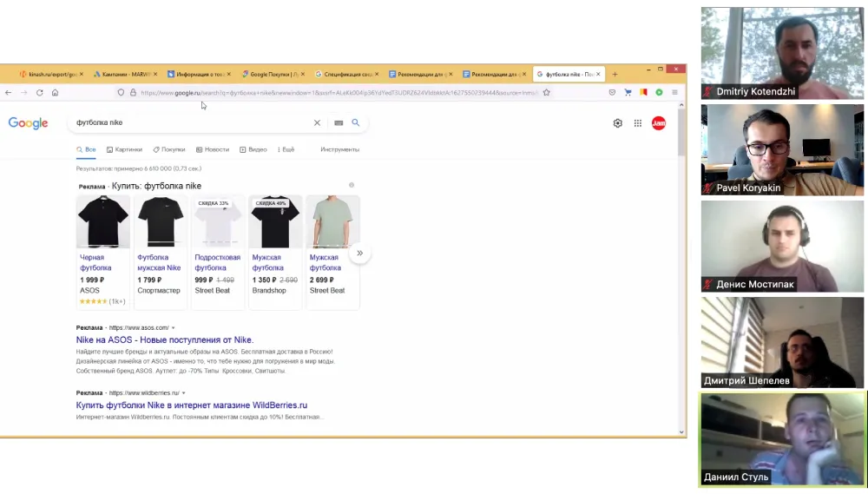Open the ad info icon beside shopping ads

pos(352,185)
